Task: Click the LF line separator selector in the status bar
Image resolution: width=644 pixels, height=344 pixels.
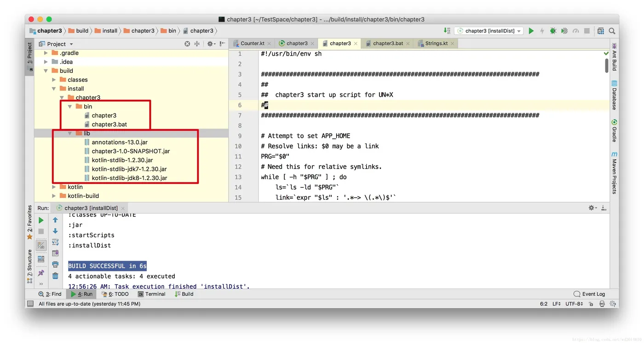Action: [556, 304]
